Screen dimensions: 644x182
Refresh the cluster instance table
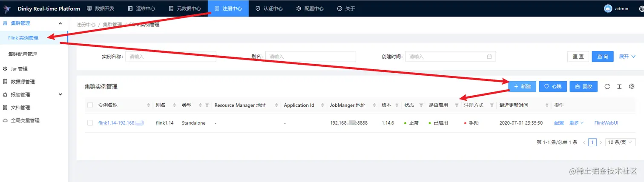[607, 86]
